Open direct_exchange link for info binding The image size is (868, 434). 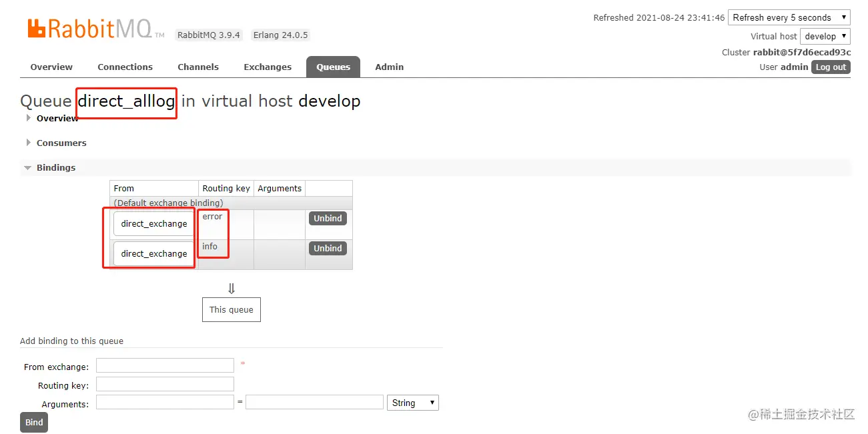point(154,253)
